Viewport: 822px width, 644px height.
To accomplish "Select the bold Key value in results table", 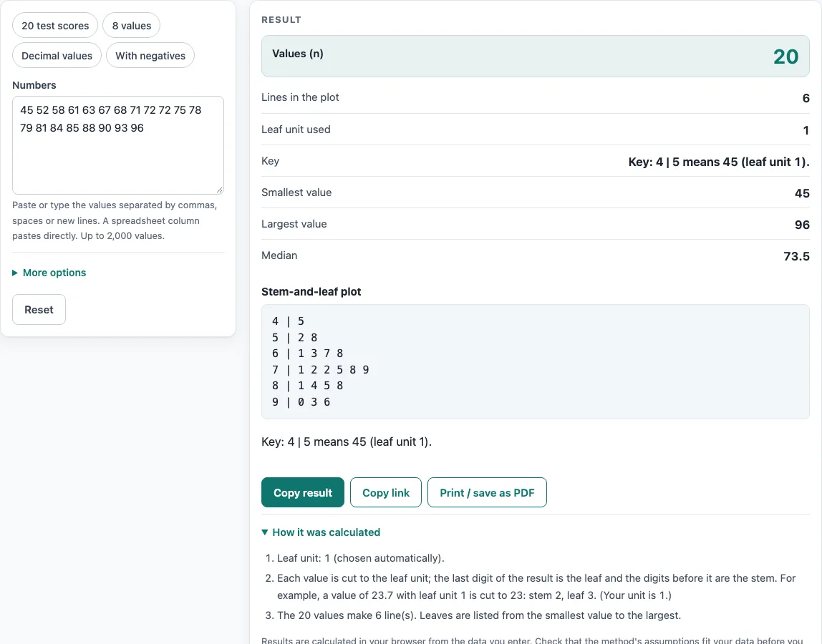I will 719,162.
